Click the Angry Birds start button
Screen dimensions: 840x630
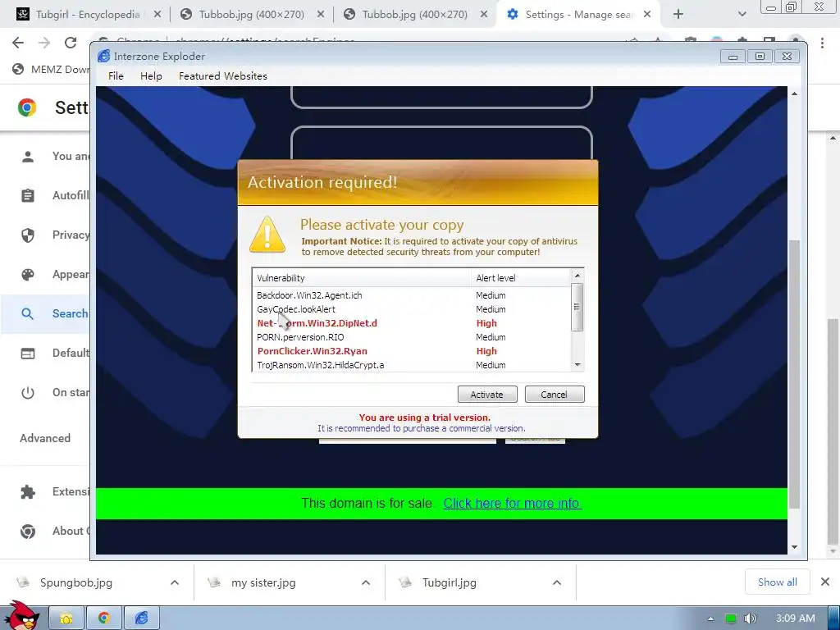22,617
